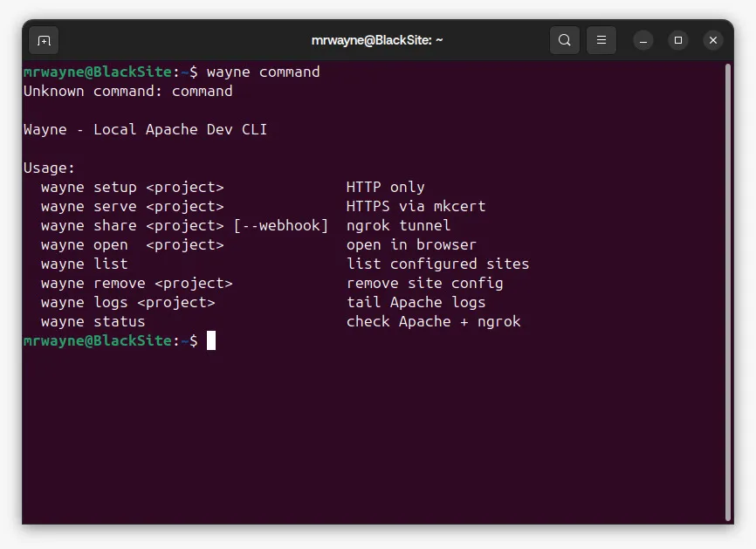Image resolution: width=756 pixels, height=549 pixels.
Task: Click 'wayne share <project> [--webhook]' entry
Action: 185,225
